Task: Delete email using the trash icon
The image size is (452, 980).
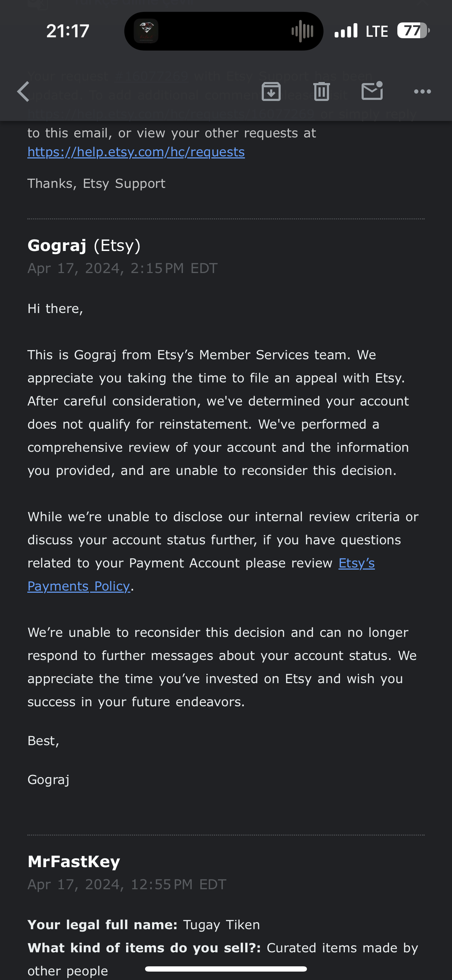Action: (322, 92)
